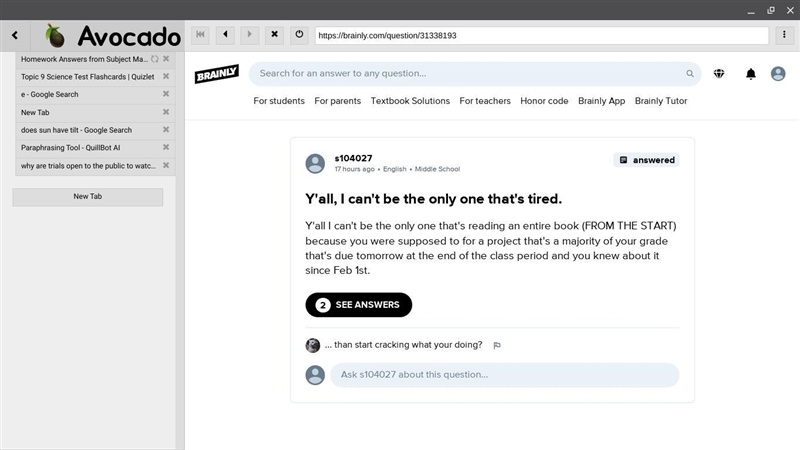The height and width of the screenshot is (450, 800).
Task: Switch to Topic 9 Science Quizlet tab
Action: click(x=87, y=77)
